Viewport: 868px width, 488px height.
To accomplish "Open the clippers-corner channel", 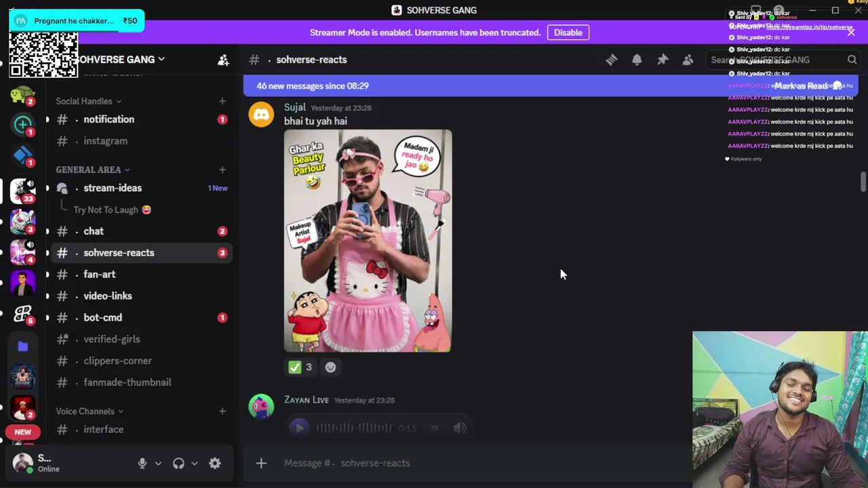I will (x=141, y=361).
